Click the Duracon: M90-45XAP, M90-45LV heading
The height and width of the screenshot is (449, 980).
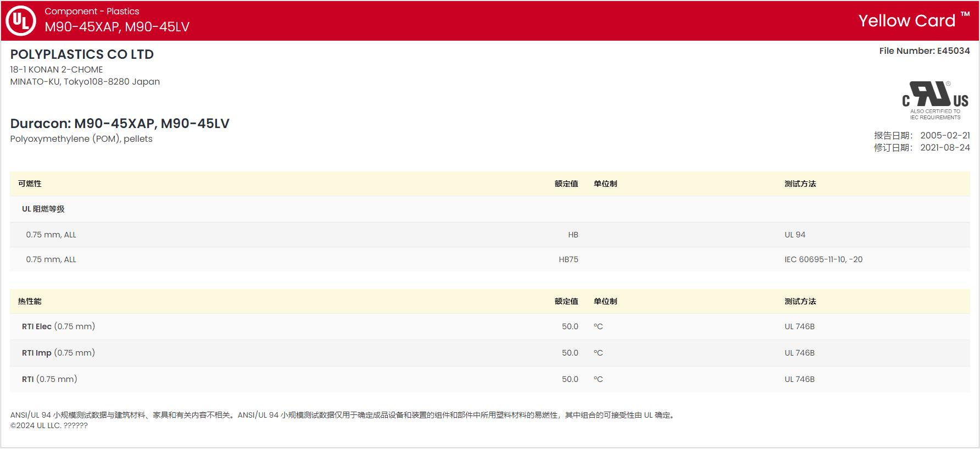click(x=120, y=124)
